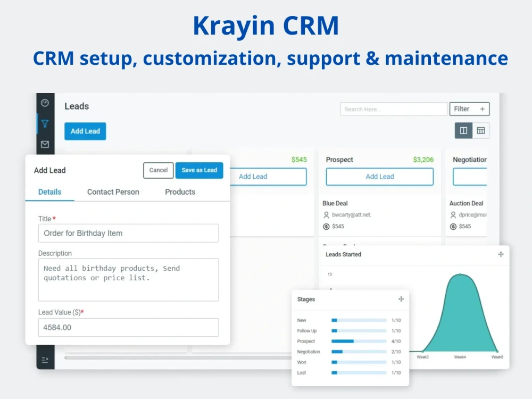Click the person icon on Blue Deal card
The image size is (532, 399).
pyautogui.click(x=326, y=215)
